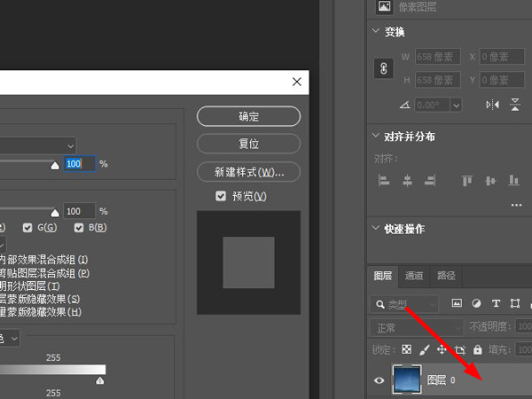Flip horizontally using the flip icon
This screenshot has width=532, height=399.
(492, 105)
